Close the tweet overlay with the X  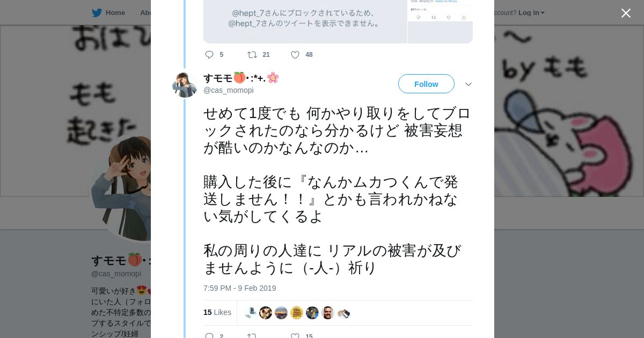click(626, 13)
